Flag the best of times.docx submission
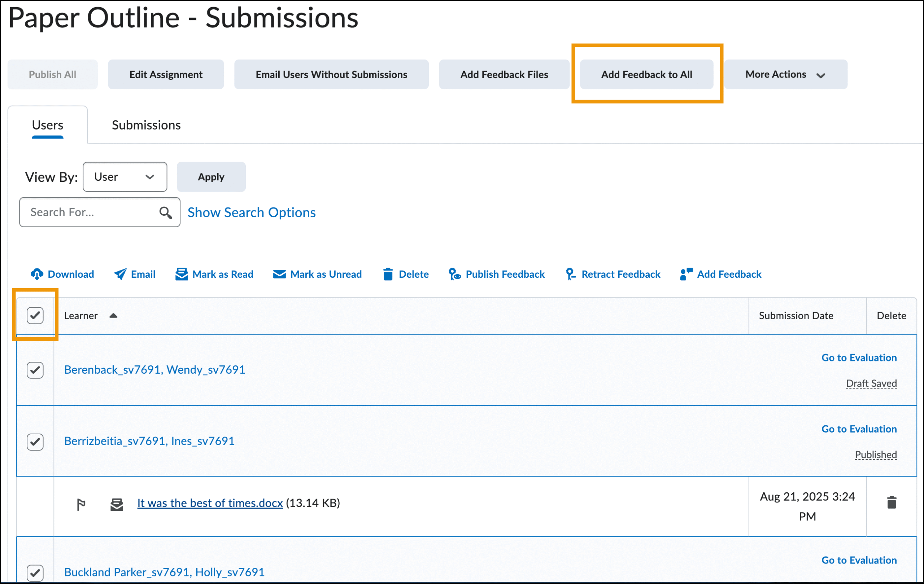Viewport: 924px width, 584px height. point(81,504)
